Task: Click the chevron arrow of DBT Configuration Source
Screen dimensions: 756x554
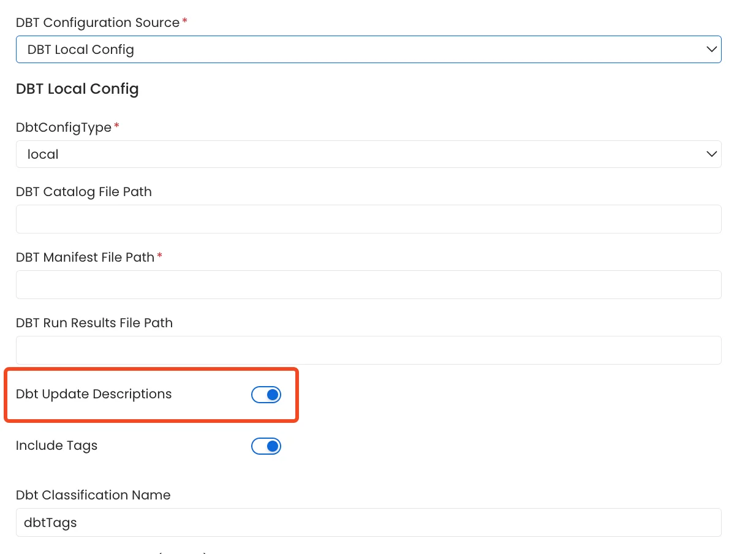Action: point(711,50)
